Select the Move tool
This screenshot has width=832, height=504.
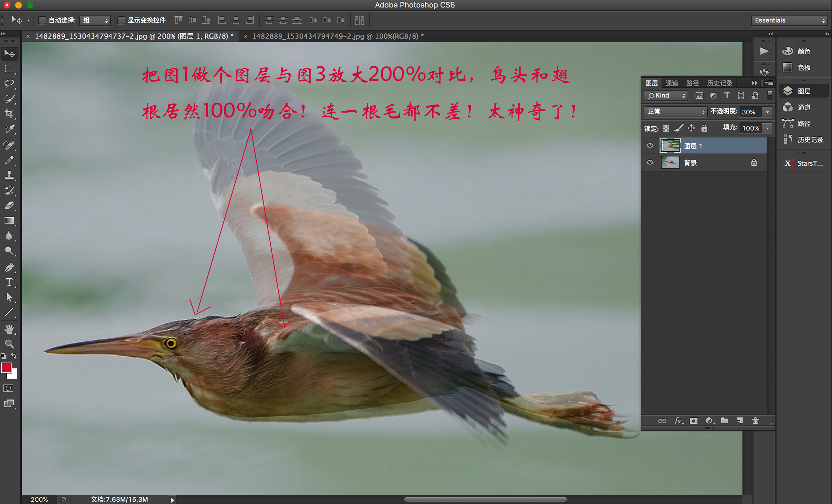tap(9, 54)
